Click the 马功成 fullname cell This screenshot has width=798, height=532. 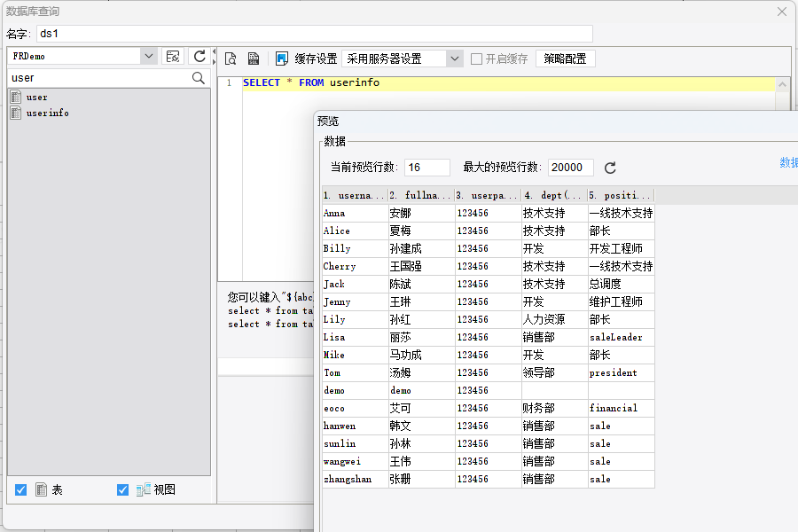(x=421, y=355)
